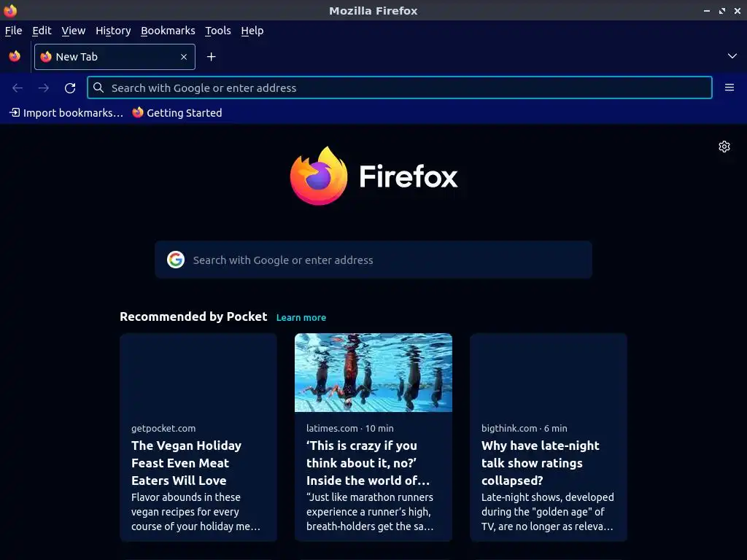The image size is (747, 560).
Task: Click the page search box
Action: [373, 260]
